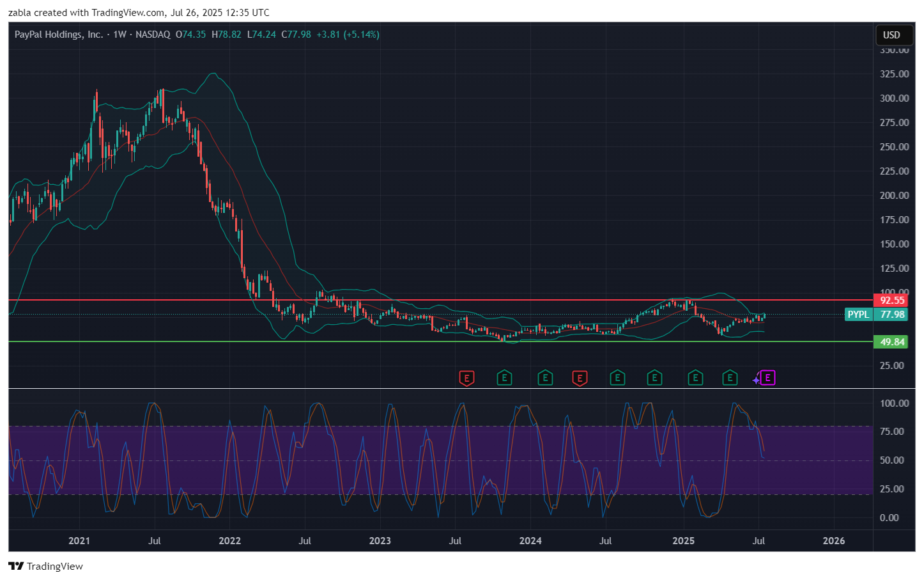
Task: Click the TradingView logo at the bottom
Action: tap(45, 566)
